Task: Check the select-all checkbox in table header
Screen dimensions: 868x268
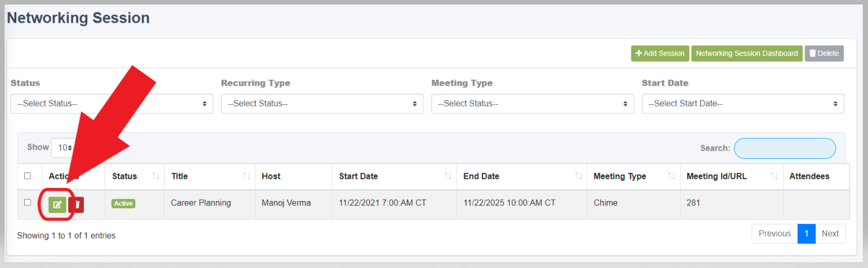Action: 27,176
